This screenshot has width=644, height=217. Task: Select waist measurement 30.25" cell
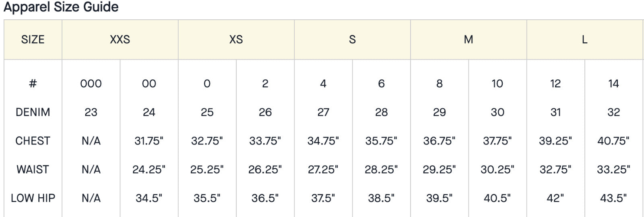[x=497, y=169]
